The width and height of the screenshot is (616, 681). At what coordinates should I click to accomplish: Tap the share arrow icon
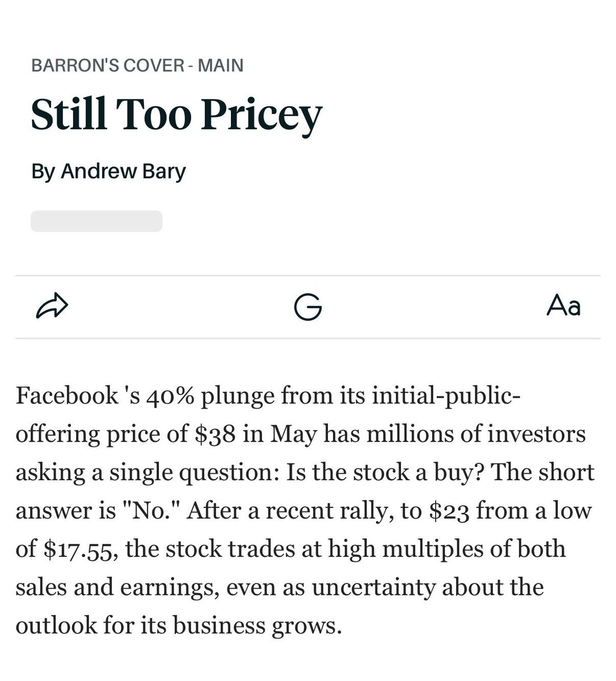coord(52,306)
